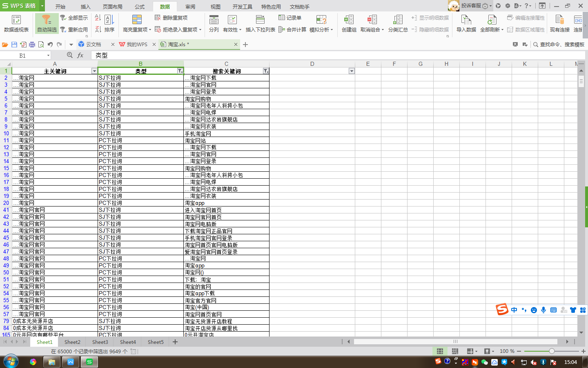The height and width of the screenshot is (368, 588).
Task: Click the 分类汇总 subtotal icon
Action: point(398,24)
